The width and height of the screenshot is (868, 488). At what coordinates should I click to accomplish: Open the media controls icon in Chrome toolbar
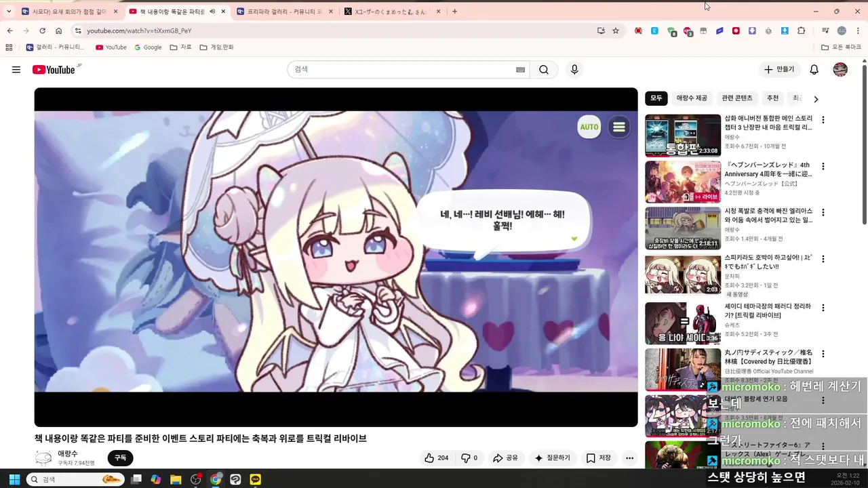pos(825,30)
